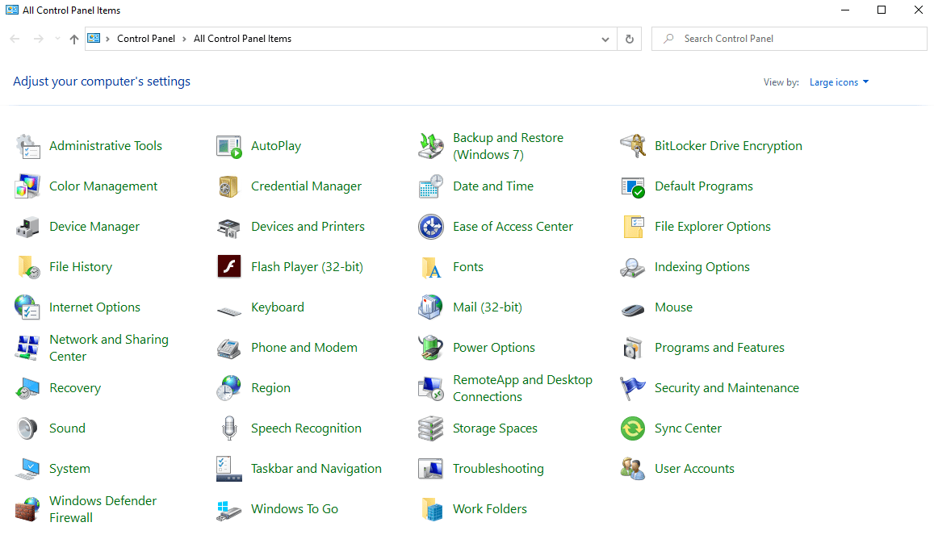Open the System computer icon

tap(27, 469)
